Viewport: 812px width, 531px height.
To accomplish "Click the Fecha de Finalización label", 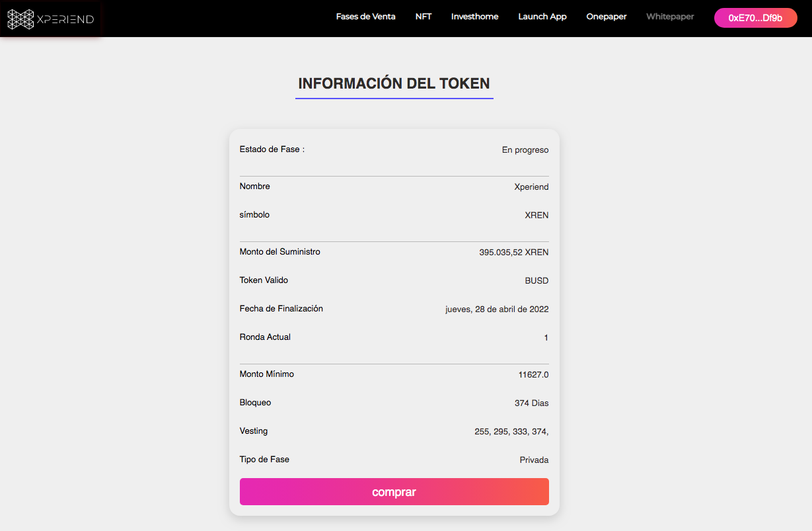I will (281, 309).
